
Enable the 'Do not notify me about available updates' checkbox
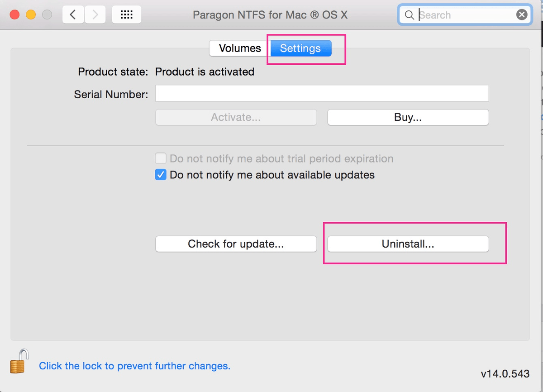[x=161, y=174]
